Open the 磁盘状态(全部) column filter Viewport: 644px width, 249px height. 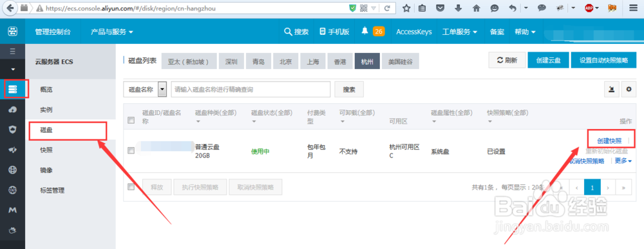tap(272, 117)
